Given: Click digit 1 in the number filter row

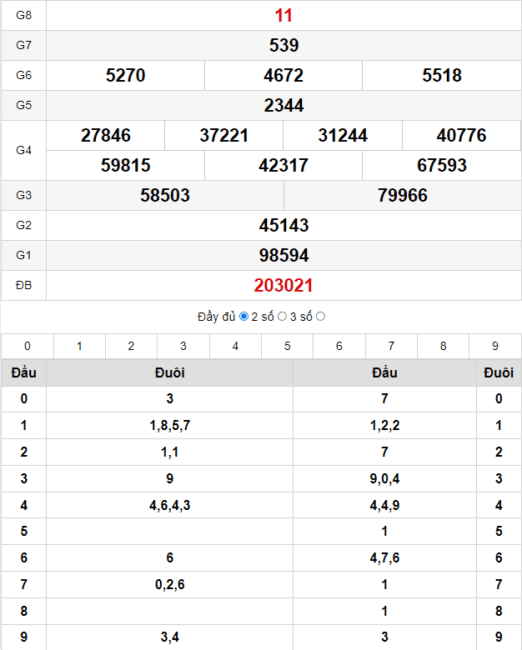Looking at the screenshot, I should pos(79,346).
